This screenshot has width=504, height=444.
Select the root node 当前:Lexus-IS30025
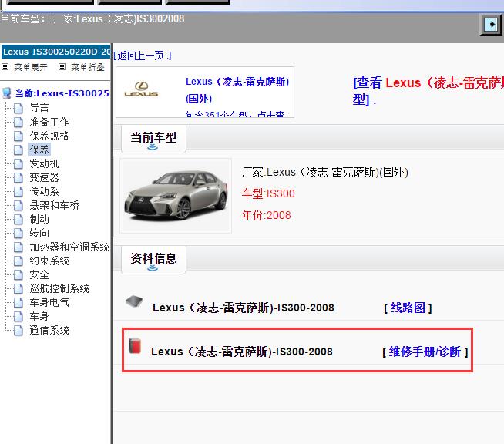(x=62, y=93)
